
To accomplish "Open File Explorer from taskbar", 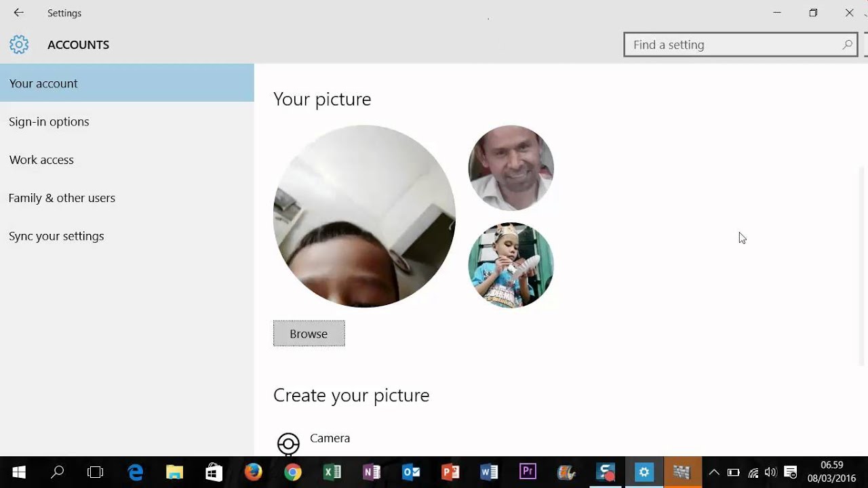I will (x=175, y=472).
